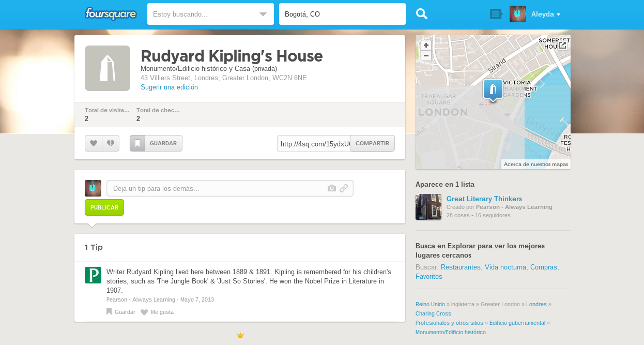Click 'Profesionales y otros sitios' link
644x345 pixels.
pyautogui.click(x=449, y=323)
